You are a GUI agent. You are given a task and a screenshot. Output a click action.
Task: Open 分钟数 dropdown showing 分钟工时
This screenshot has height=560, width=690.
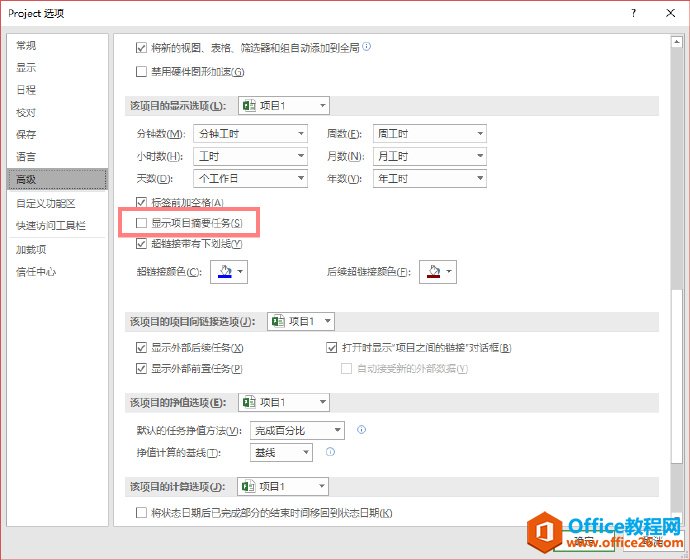click(x=250, y=133)
